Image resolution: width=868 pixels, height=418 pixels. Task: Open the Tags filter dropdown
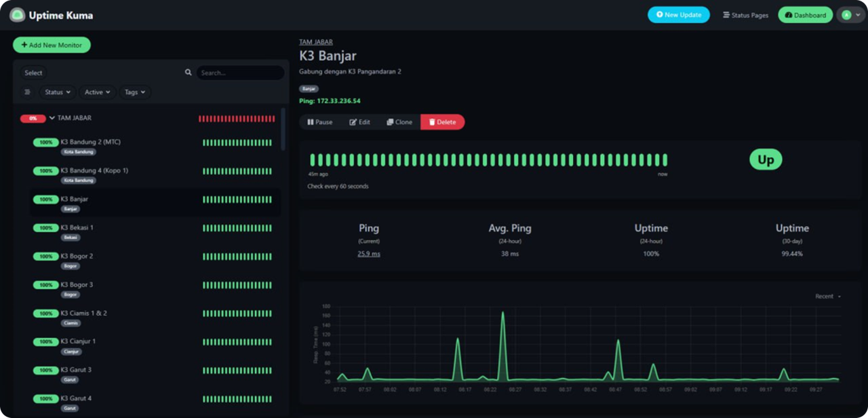point(135,92)
